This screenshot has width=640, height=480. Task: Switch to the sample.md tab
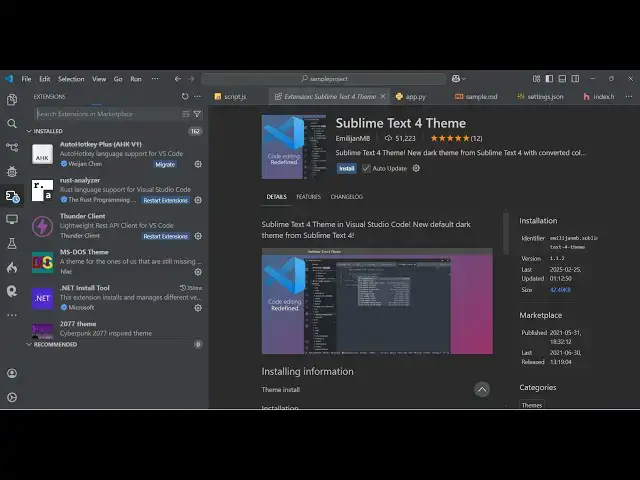[x=481, y=97]
